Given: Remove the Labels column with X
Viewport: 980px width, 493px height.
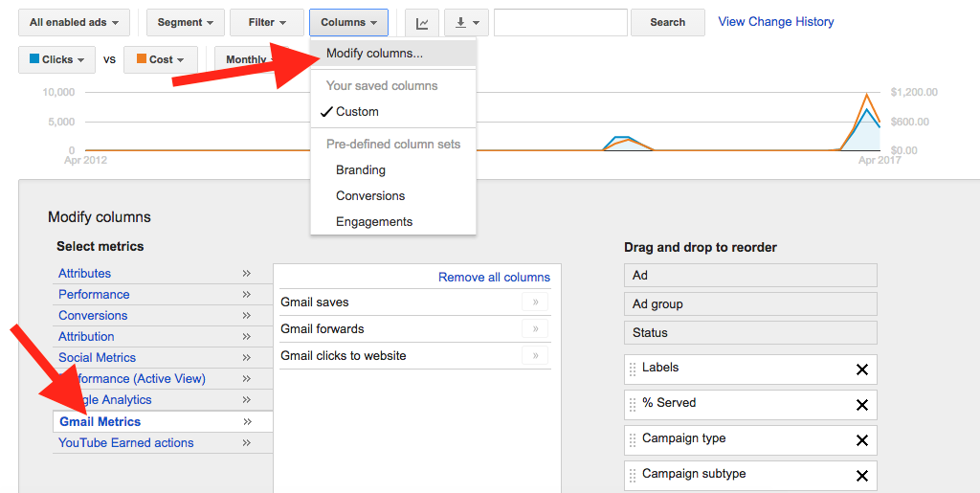Looking at the screenshot, I should 861,370.
